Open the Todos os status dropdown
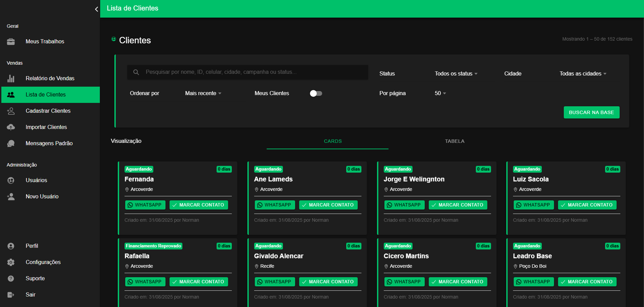This screenshot has height=307, width=644. click(456, 74)
